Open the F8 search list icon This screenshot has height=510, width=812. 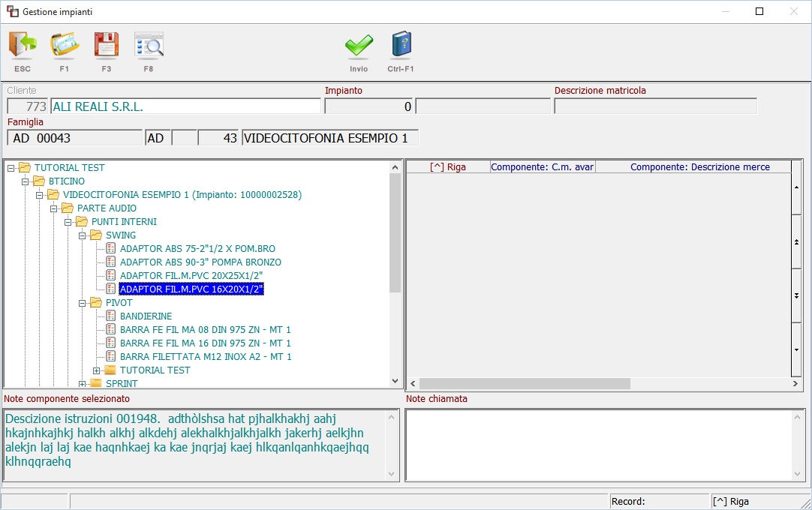click(149, 45)
